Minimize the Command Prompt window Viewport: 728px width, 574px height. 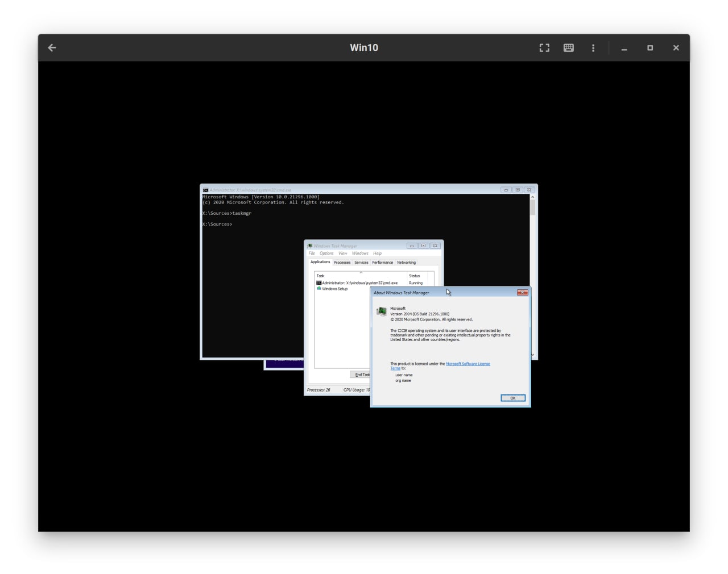[x=506, y=190]
